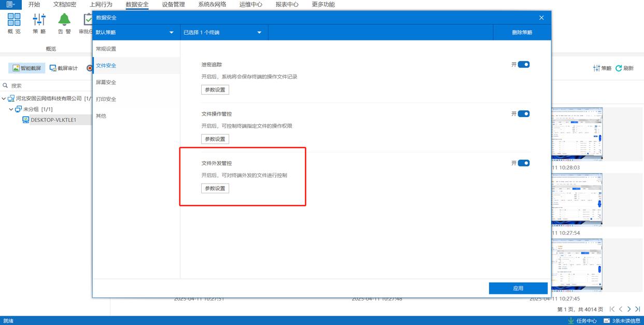Open the 告警 green bell icon
Screen dimensions: 644x325
(x=64, y=20)
